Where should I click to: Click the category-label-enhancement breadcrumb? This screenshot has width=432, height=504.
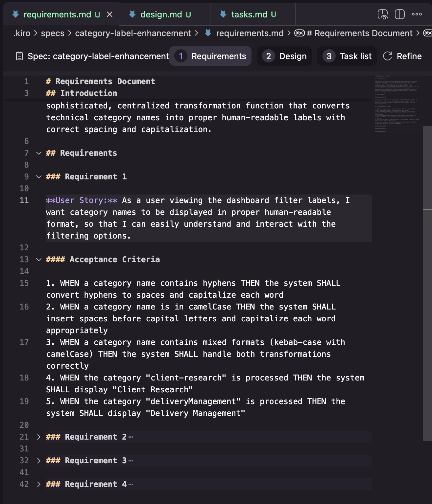(x=133, y=33)
